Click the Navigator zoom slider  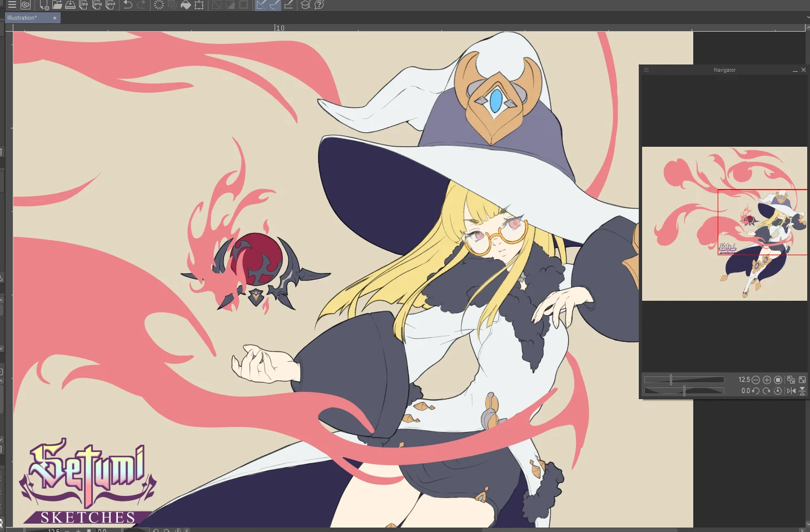click(684, 380)
